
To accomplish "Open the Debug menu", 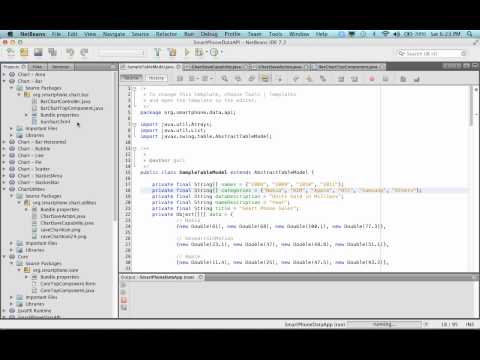I will tap(209, 34).
